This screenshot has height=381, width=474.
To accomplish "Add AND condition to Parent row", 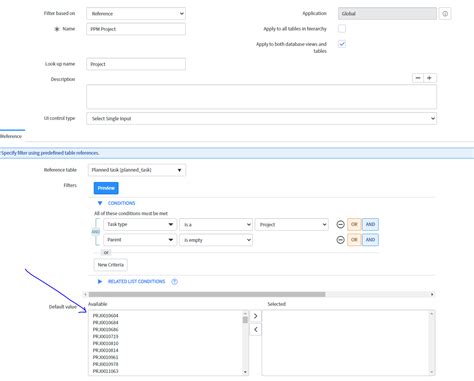I will click(370, 240).
